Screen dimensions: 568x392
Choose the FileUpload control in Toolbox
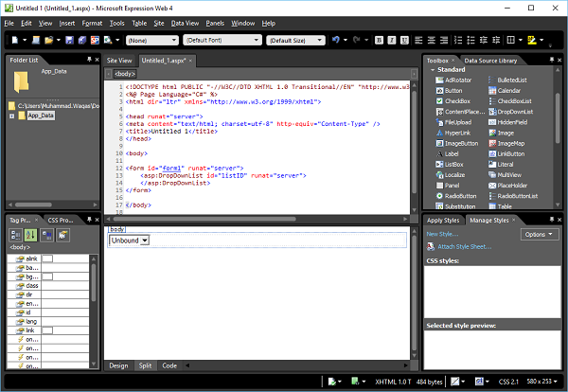(x=457, y=122)
